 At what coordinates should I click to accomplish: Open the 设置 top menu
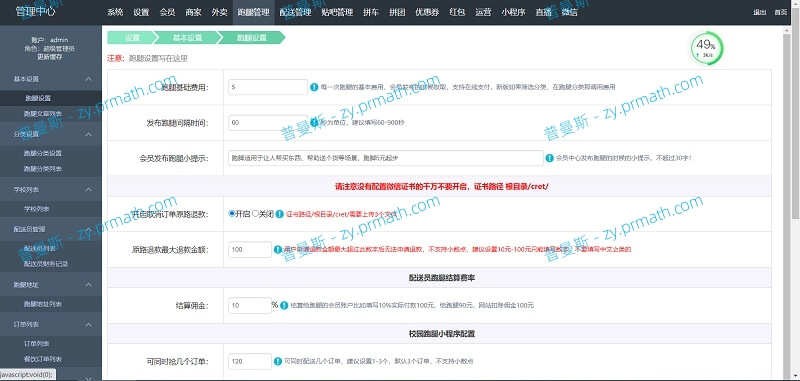click(141, 12)
